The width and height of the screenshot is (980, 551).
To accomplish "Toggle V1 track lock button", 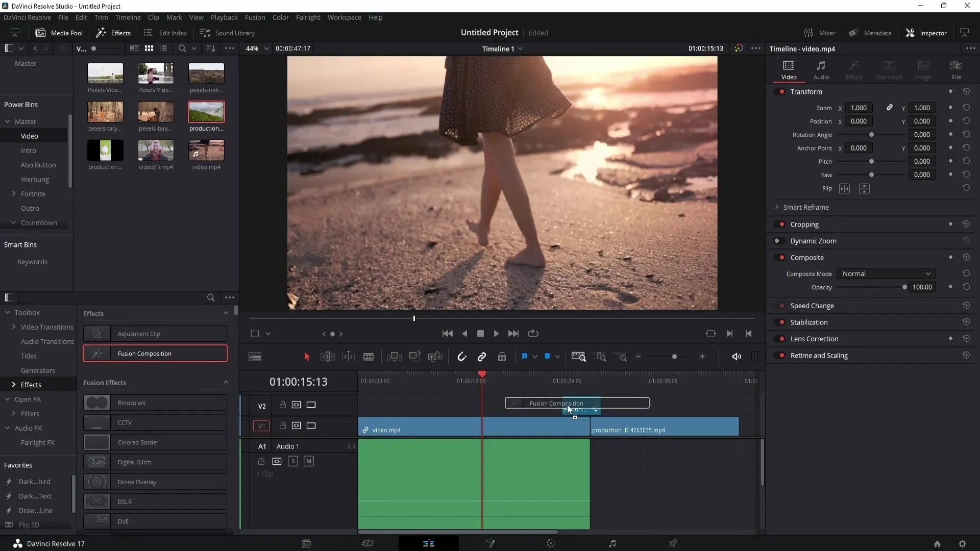I will (x=282, y=425).
